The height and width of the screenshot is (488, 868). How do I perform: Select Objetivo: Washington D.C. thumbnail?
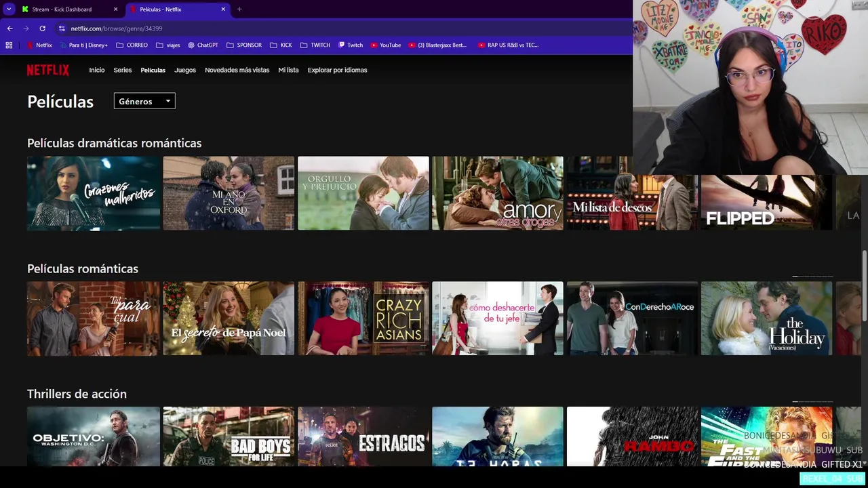[x=94, y=436]
